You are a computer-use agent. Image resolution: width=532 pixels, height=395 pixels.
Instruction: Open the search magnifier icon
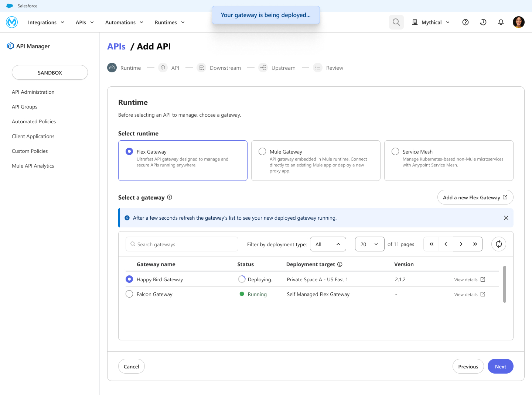[396, 22]
